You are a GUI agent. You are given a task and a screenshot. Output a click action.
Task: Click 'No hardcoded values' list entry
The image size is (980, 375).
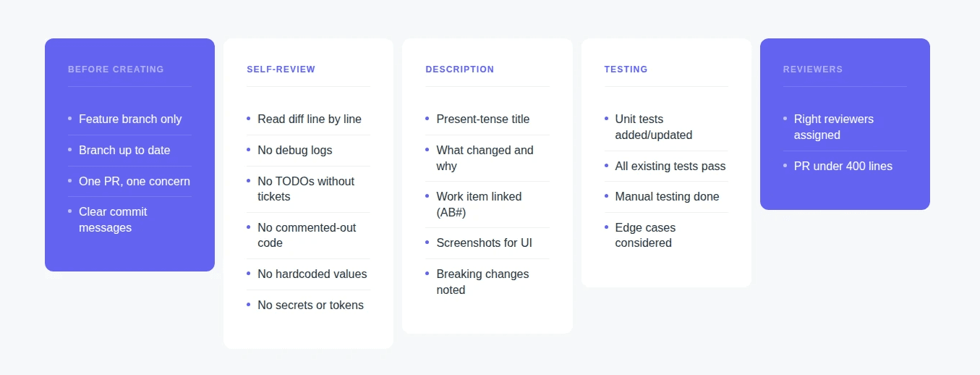(x=312, y=274)
